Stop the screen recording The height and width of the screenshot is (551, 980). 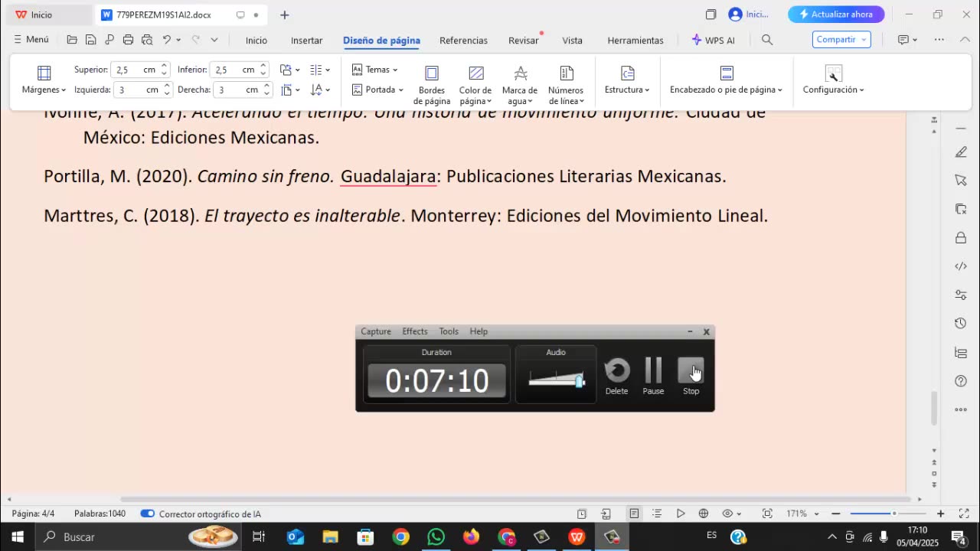click(691, 372)
